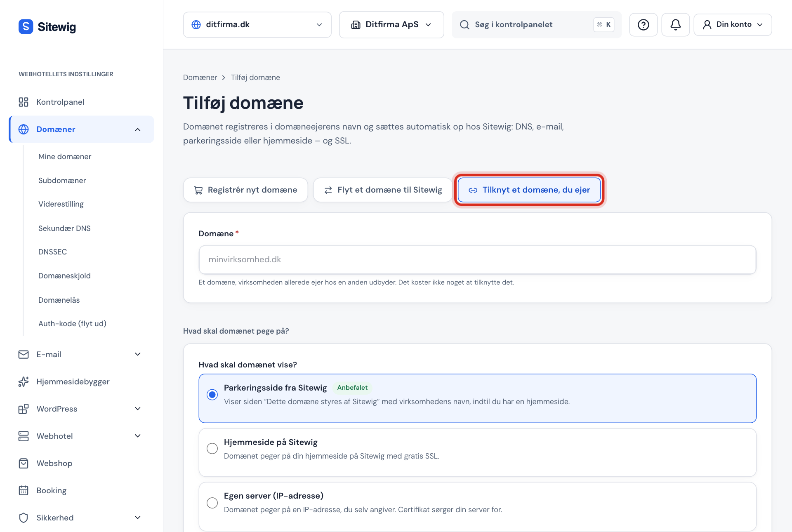Switch to Registrér nyt domæne tab
The width and height of the screenshot is (792, 532).
point(245,190)
